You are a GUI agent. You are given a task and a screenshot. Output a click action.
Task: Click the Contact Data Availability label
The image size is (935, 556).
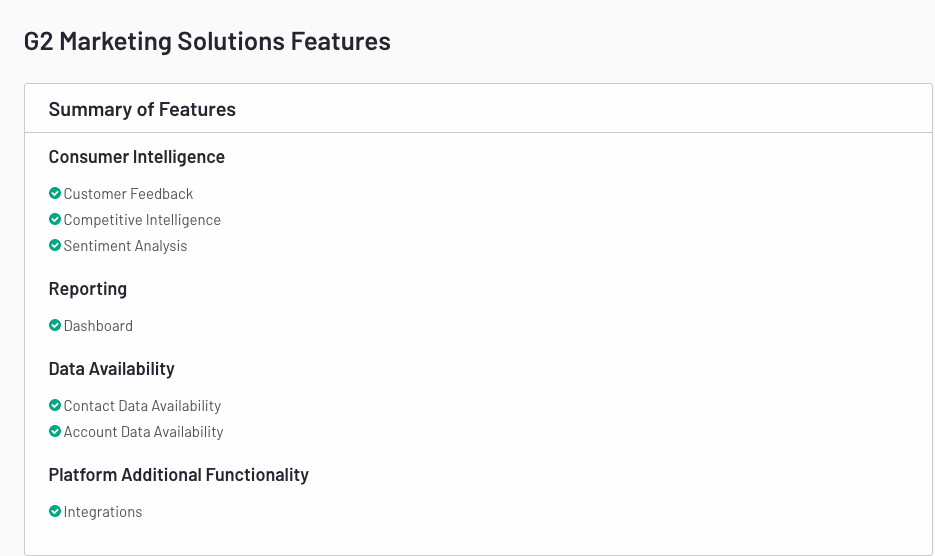[143, 406]
